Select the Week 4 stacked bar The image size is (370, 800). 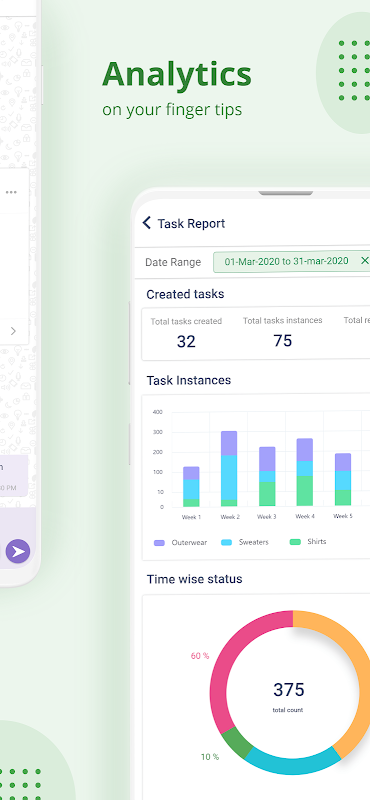305,472
